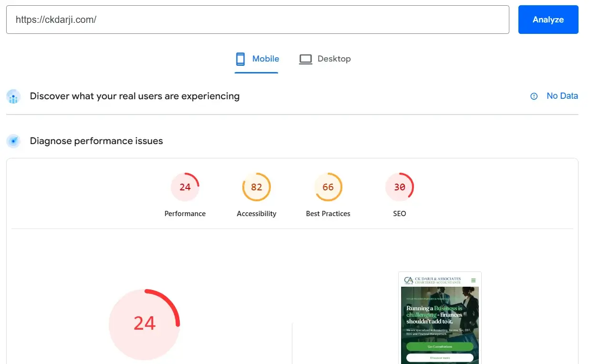Viewport: 589px width, 364px height.
Task: Click the info icon beside No Data
Action: 534,96
